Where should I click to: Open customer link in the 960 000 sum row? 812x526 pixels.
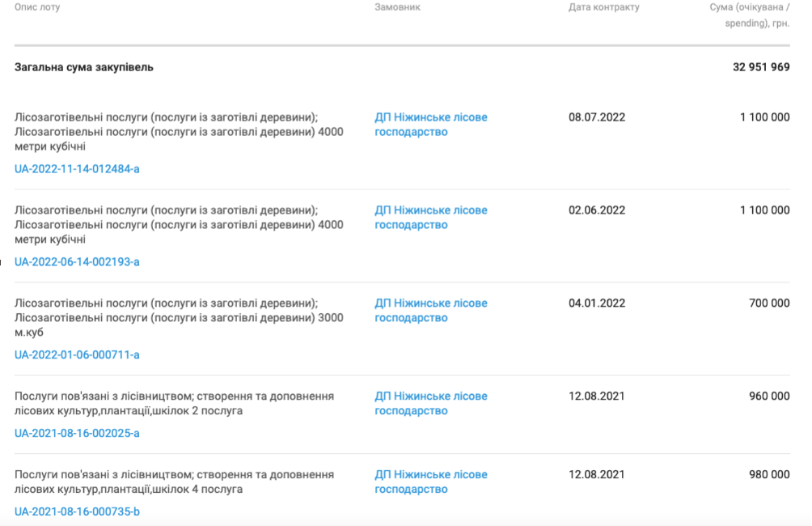click(430, 404)
